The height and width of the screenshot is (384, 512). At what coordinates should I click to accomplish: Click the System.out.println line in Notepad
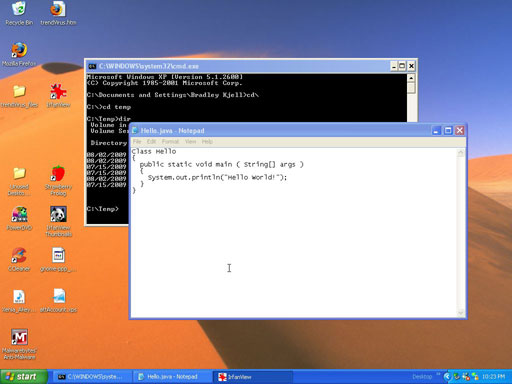point(217,177)
